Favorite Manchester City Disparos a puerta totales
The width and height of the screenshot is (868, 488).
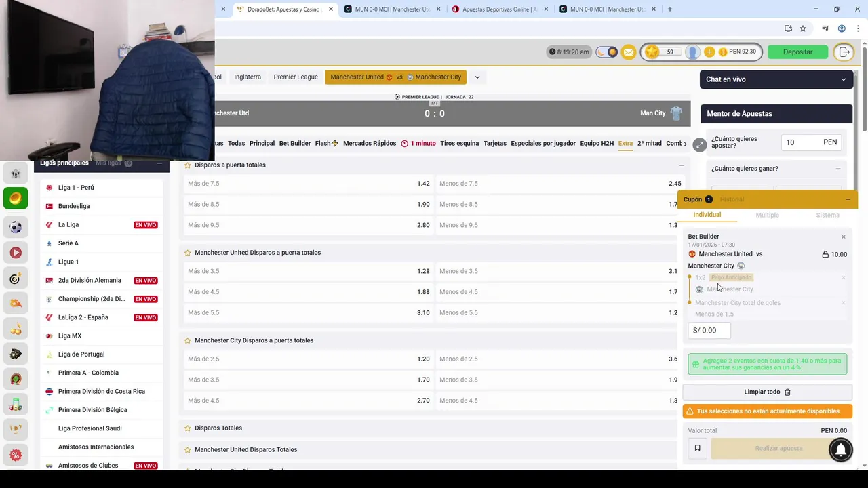[188, 340]
